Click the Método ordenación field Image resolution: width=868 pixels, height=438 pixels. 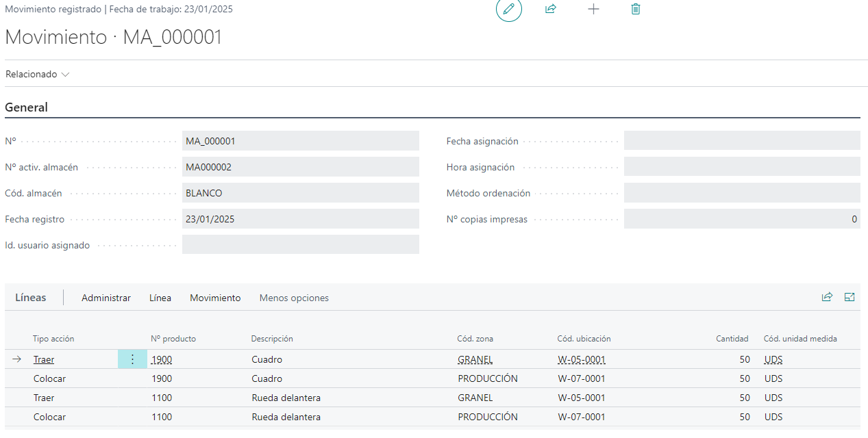742,193
